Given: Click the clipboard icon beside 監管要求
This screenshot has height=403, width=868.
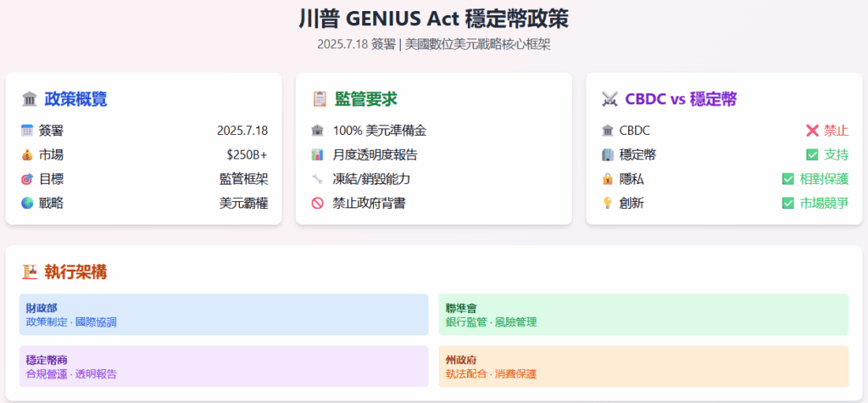Looking at the screenshot, I should [320, 99].
